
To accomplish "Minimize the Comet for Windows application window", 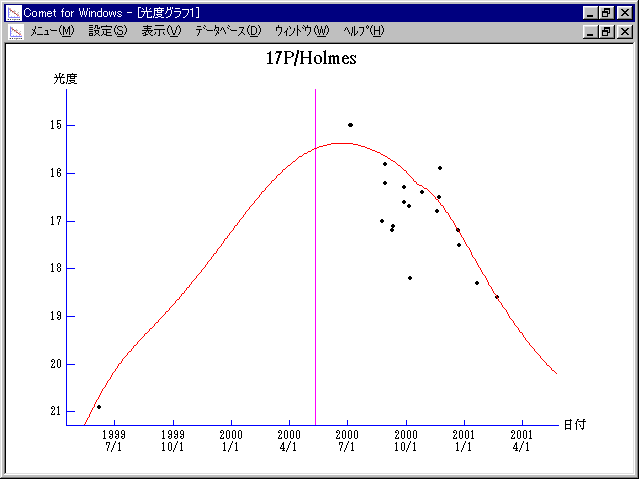I will [591, 13].
